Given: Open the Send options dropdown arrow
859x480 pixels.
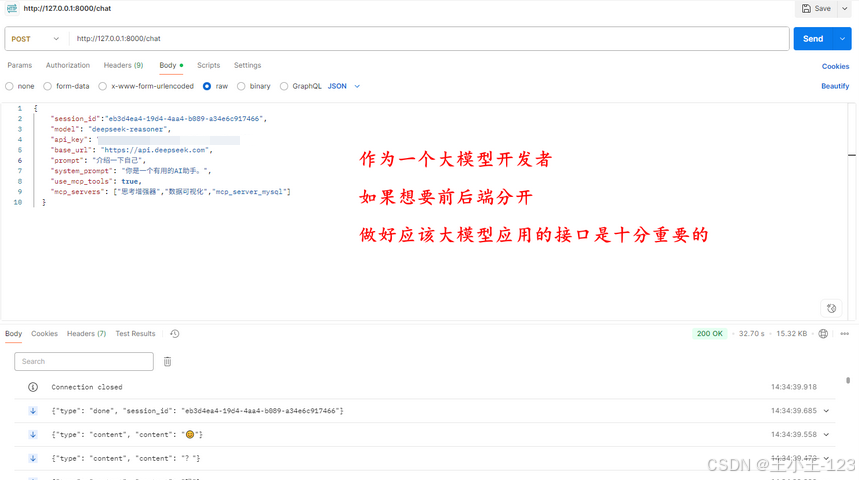Looking at the screenshot, I should [x=842, y=39].
